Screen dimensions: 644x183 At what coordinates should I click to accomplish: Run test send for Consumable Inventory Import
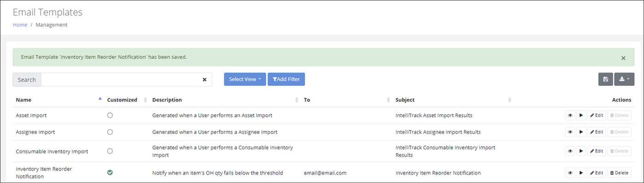(x=581, y=151)
